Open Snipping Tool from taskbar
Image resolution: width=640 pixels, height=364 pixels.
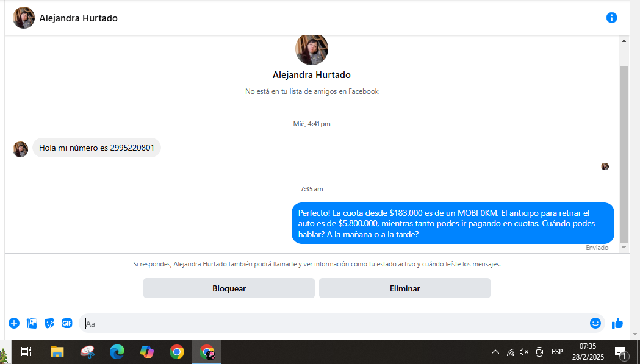click(x=87, y=351)
